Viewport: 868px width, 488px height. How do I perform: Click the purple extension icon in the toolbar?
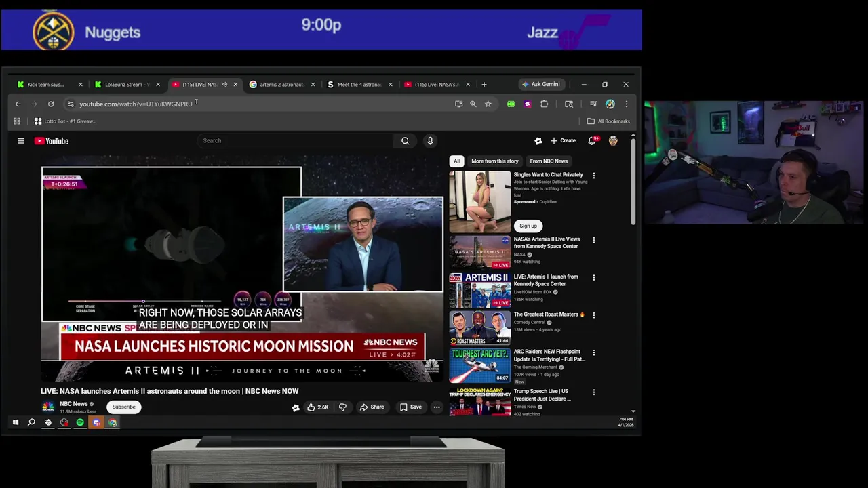527,104
